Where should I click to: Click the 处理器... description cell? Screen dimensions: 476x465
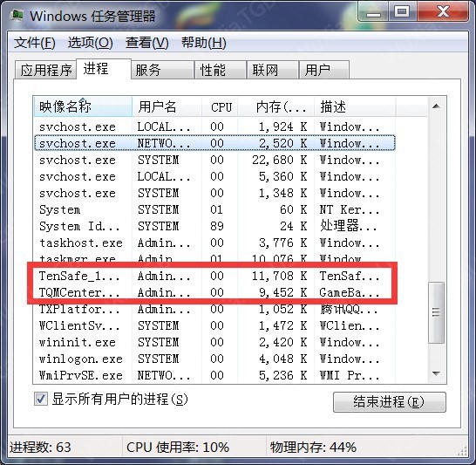coord(349,226)
